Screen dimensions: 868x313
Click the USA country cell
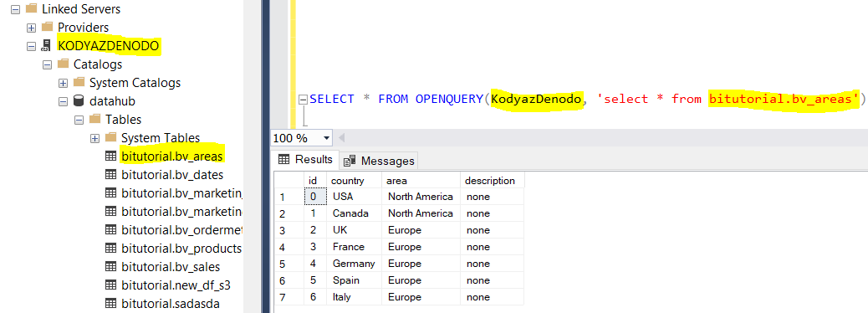[354, 197]
